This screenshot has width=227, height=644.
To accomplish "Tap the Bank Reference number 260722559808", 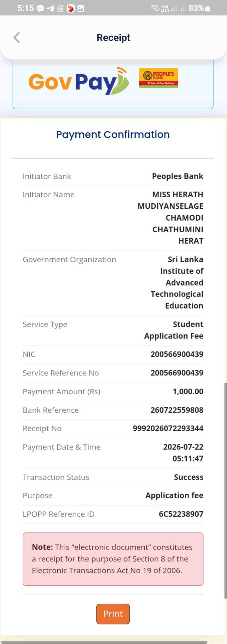I will [177, 410].
